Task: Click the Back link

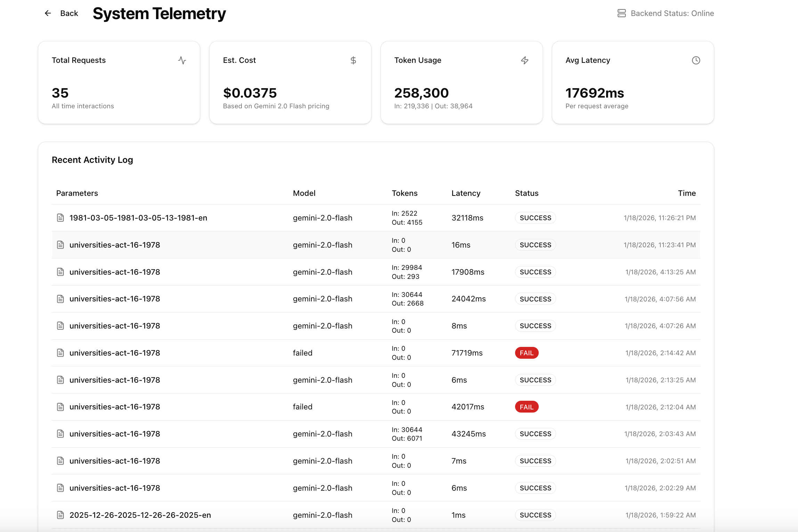Action: pos(69,13)
